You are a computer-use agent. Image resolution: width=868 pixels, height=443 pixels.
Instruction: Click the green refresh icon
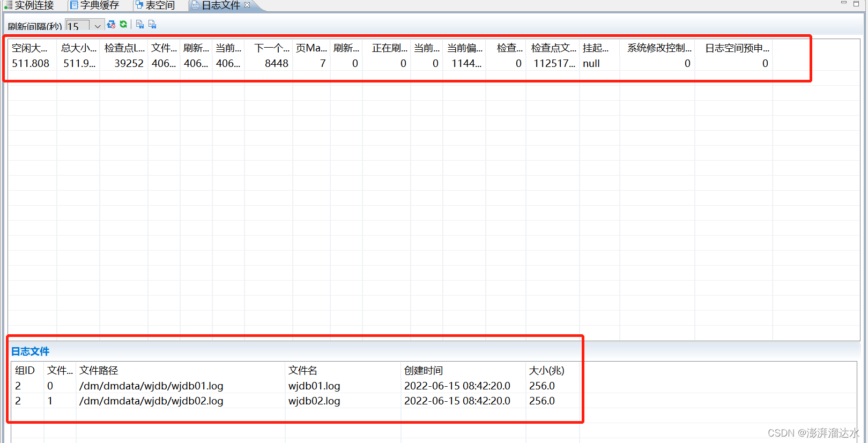123,24
